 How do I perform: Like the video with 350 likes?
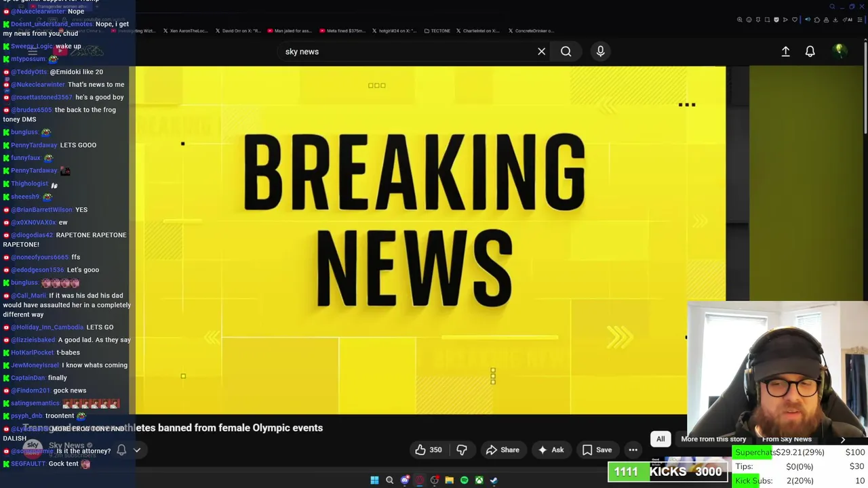429,449
